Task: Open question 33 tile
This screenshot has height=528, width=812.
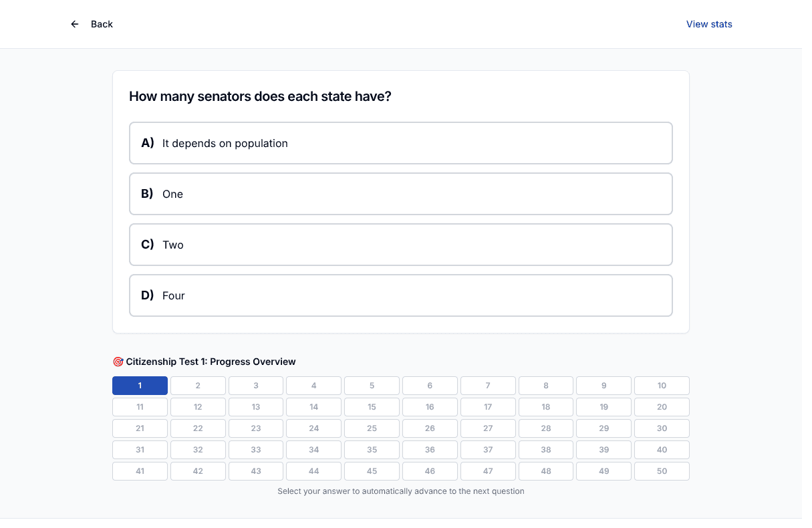Action: pos(256,450)
